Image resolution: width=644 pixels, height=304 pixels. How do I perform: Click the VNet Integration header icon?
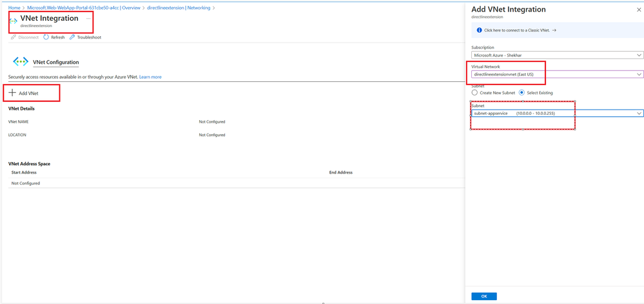[14, 21]
